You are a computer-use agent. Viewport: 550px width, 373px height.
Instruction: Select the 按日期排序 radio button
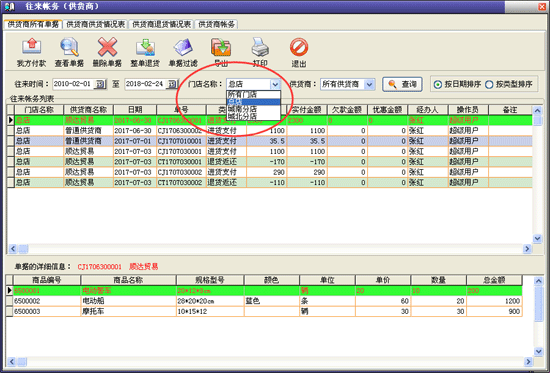pos(437,85)
